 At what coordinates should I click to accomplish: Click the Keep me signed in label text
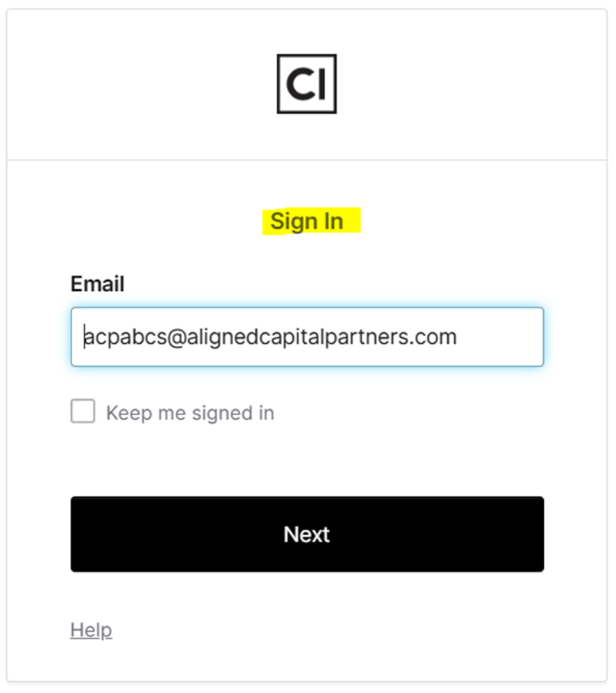pos(190,413)
